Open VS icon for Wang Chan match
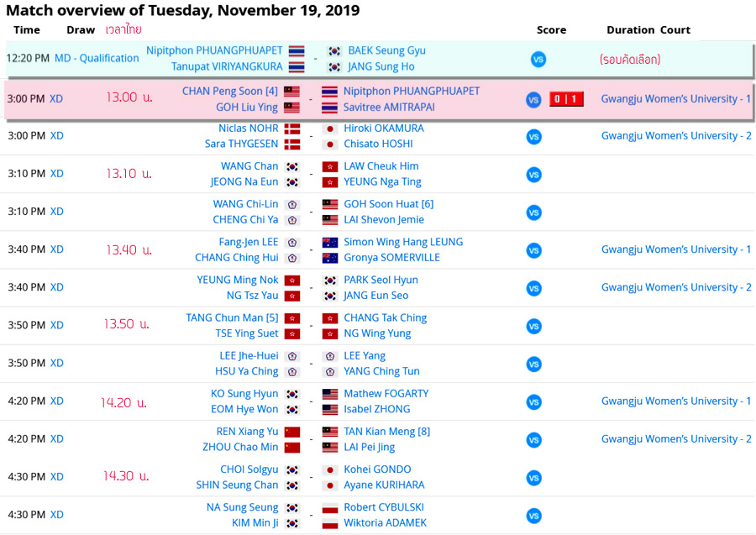Image resolution: width=756 pixels, height=535 pixels. point(533,175)
